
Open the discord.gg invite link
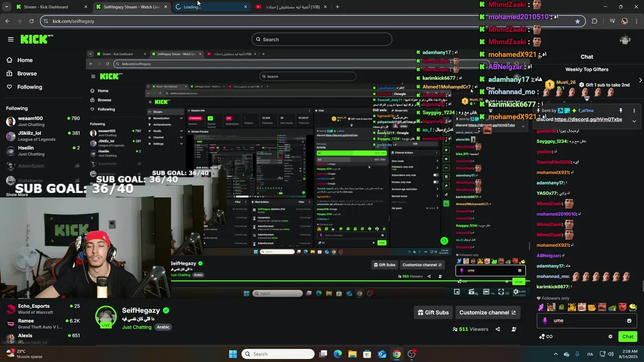(588, 120)
